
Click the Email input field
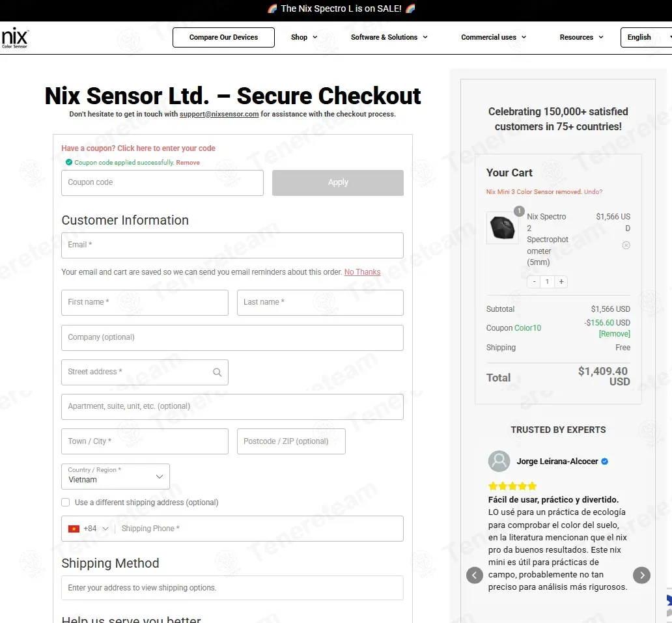point(232,245)
